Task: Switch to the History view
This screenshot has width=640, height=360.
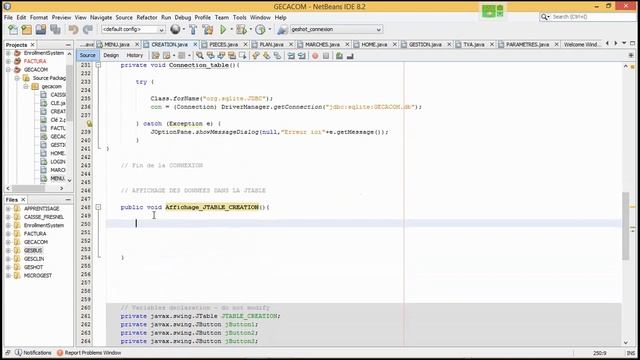Action: point(134,55)
